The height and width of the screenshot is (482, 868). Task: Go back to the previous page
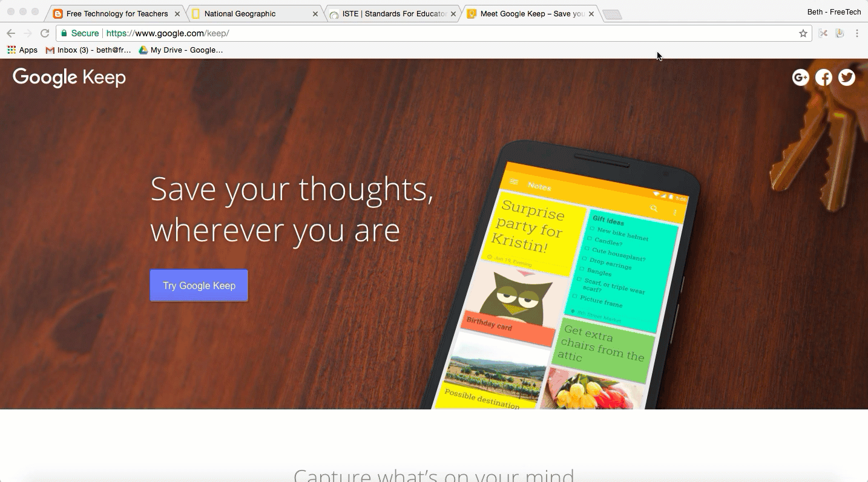[x=11, y=33]
